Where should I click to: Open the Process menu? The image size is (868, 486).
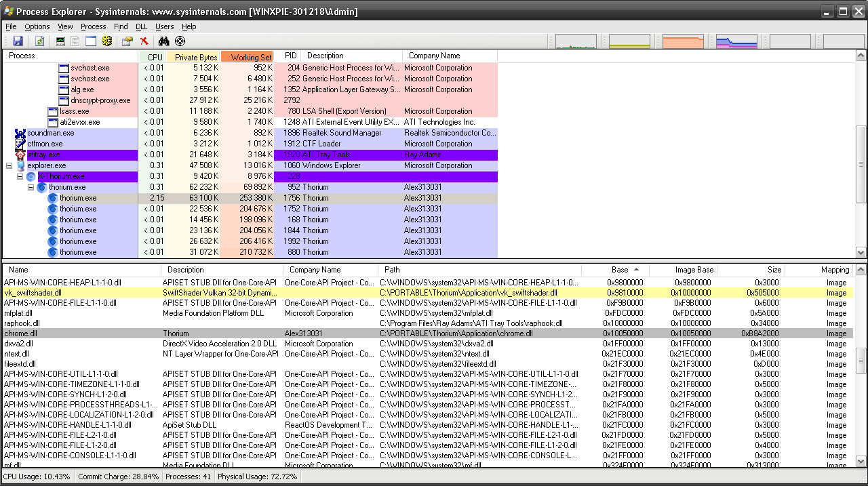94,26
